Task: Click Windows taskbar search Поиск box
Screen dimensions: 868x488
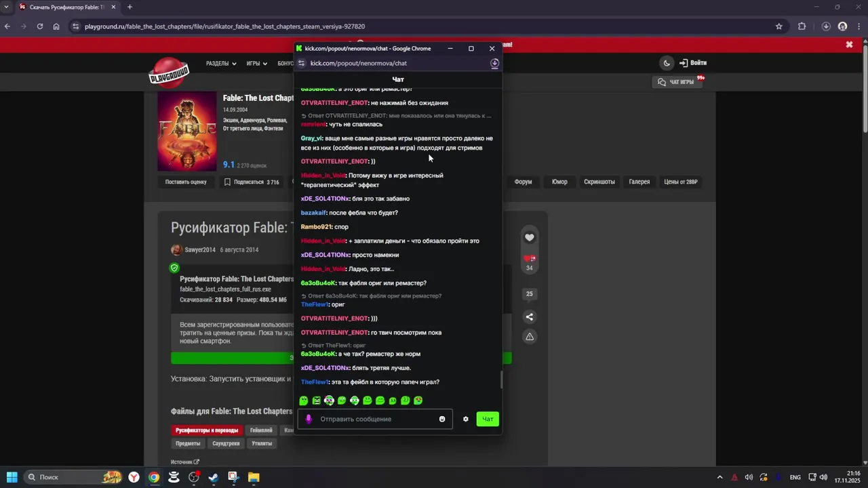Action: pos(73,477)
